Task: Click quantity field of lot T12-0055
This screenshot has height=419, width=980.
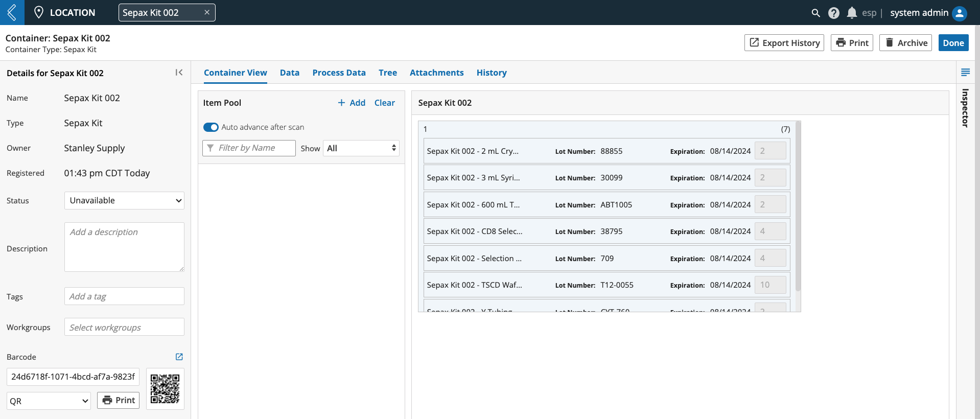Action: pos(771,285)
